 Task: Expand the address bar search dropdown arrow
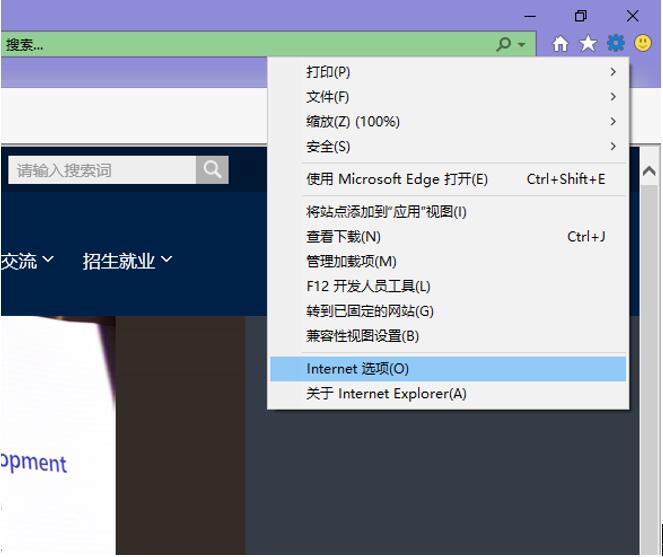[522, 45]
